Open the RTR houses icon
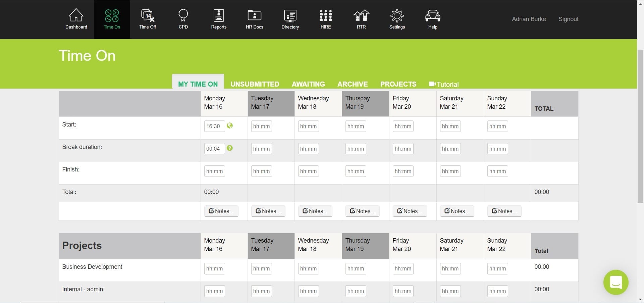The width and height of the screenshot is (644, 303). [361, 15]
